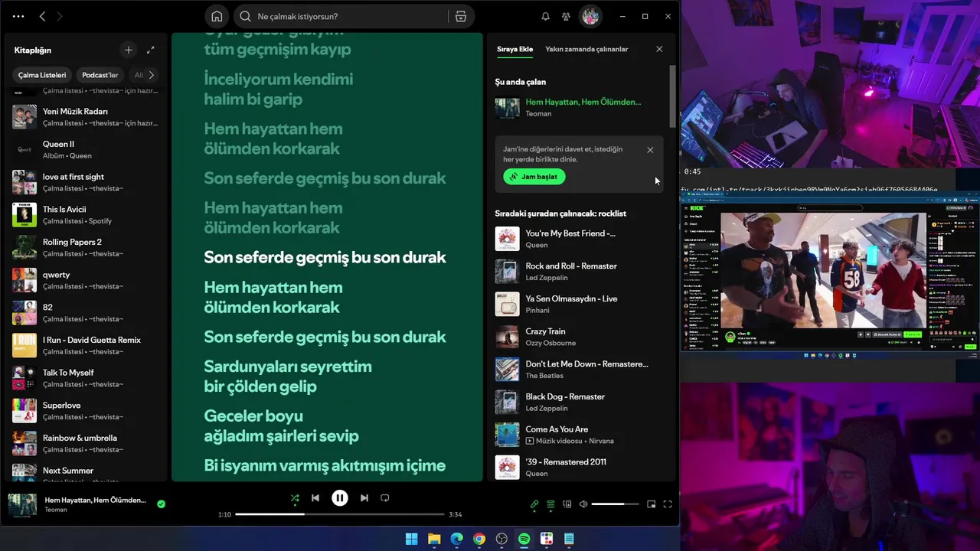Play 'Rock and Roll - Remaster' from queue
The image size is (980, 551).
click(x=580, y=272)
